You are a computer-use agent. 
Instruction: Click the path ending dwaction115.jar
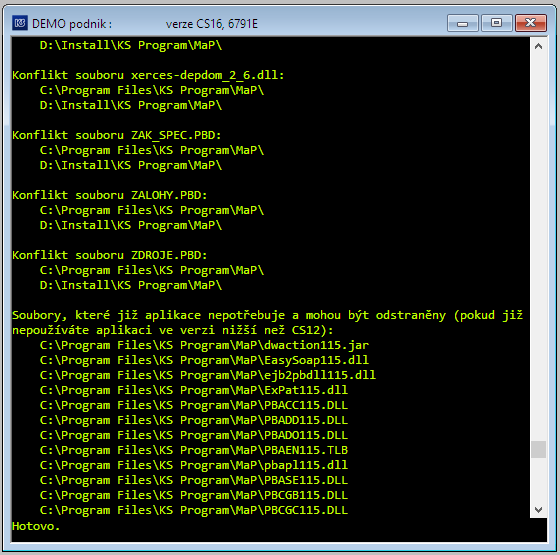pos(204,345)
